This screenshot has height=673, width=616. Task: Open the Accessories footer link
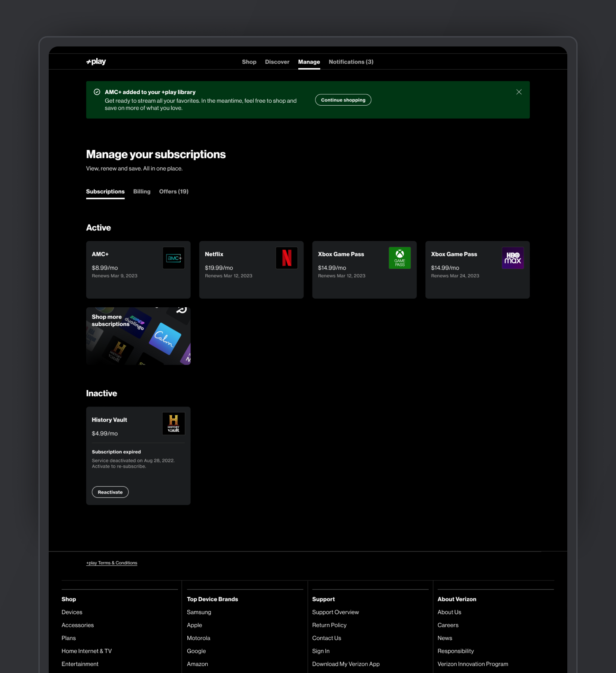pyautogui.click(x=78, y=625)
